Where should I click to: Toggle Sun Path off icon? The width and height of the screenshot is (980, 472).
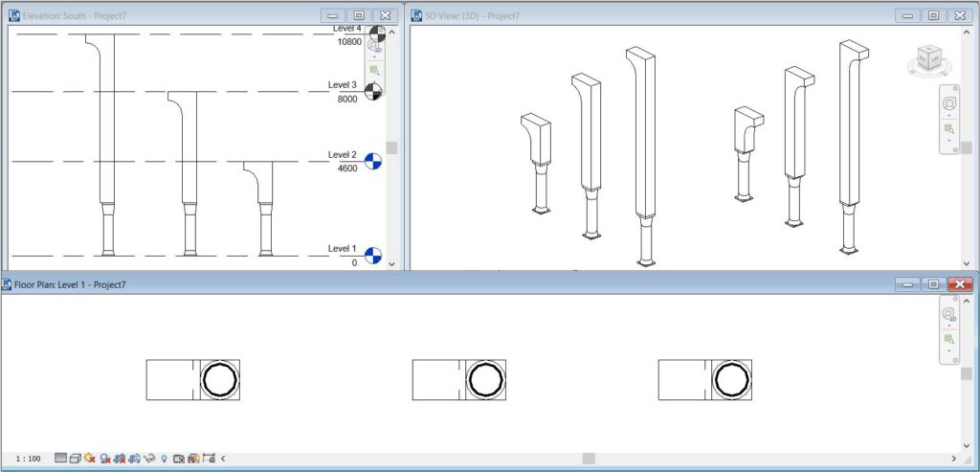[x=89, y=458]
